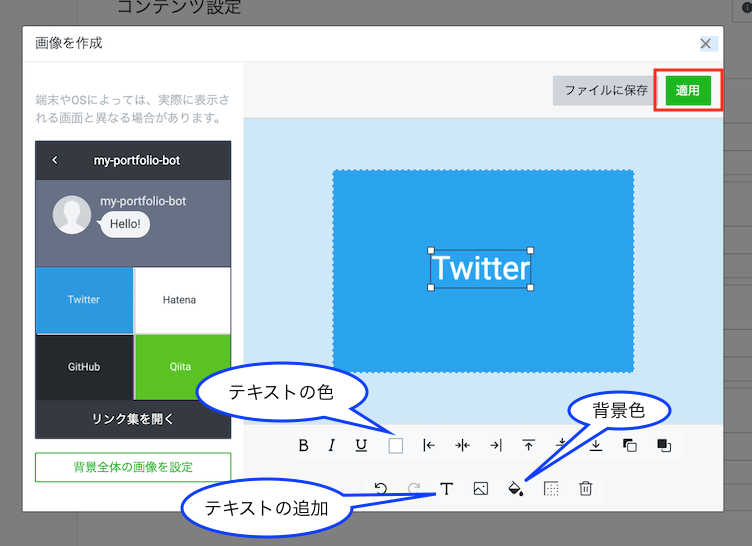Bring selected object to front
Screen dimensions: 752x546
pos(664,446)
